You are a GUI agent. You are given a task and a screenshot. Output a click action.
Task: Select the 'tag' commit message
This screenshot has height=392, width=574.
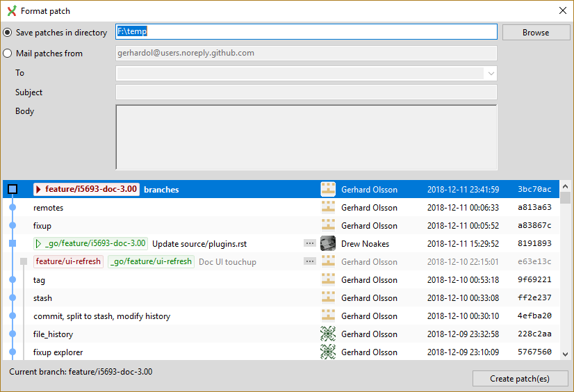(x=39, y=280)
